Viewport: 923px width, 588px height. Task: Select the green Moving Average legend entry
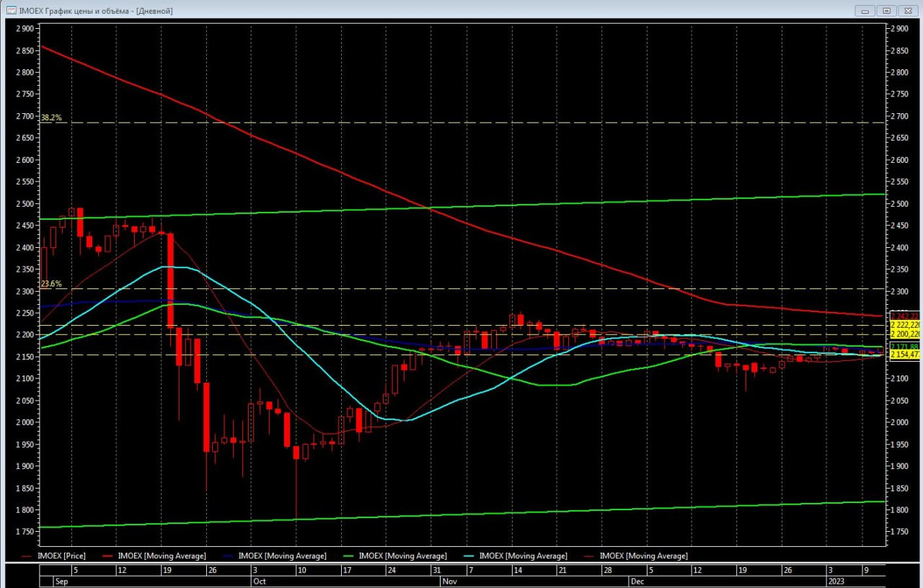402,556
